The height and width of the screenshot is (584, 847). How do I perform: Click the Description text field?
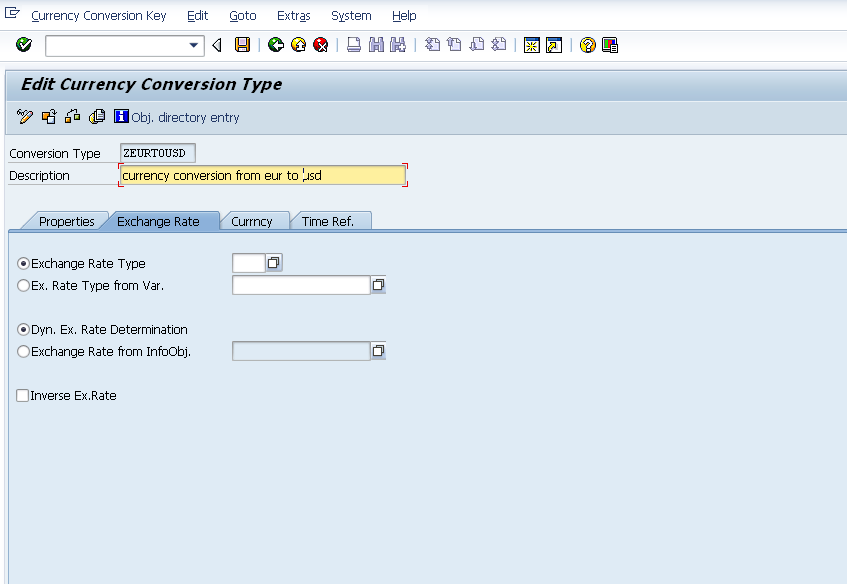coord(263,175)
